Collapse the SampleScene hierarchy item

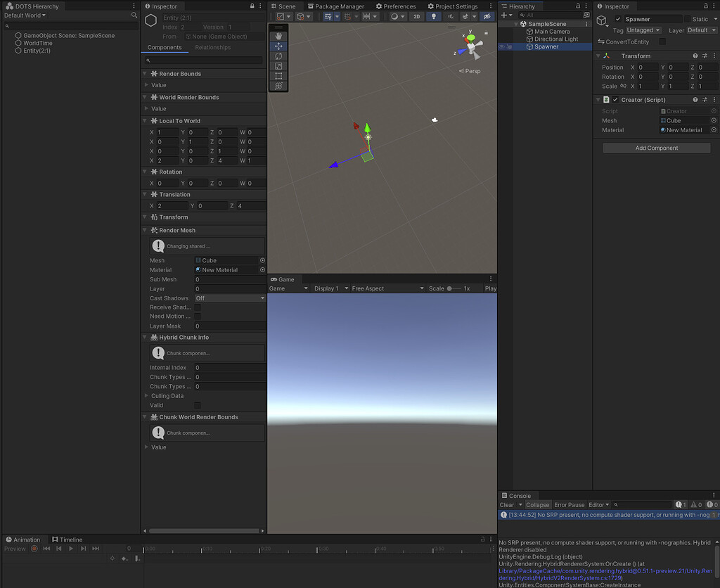[x=517, y=23]
